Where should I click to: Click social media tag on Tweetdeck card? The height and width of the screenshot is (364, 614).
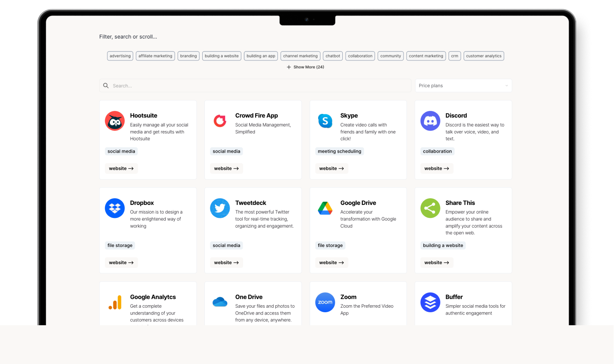226,246
